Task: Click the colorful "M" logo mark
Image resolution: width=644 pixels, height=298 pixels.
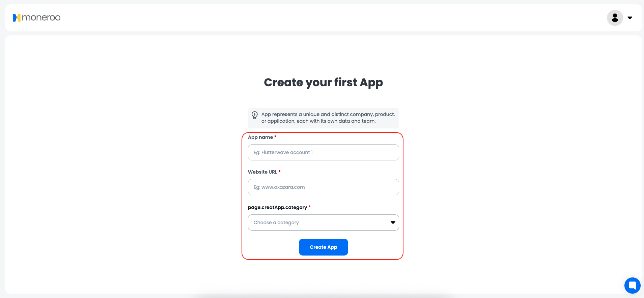Action: click(x=17, y=18)
